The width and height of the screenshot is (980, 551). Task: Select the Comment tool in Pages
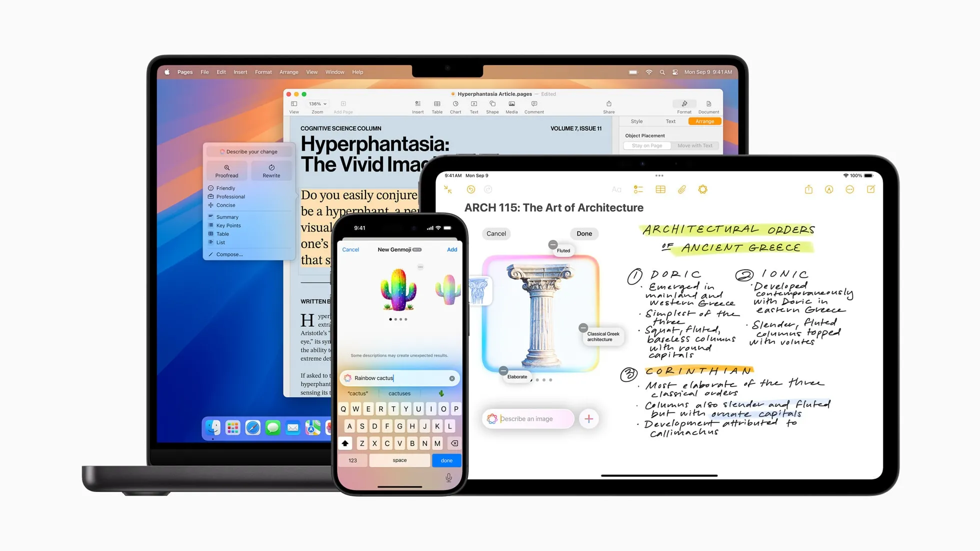tap(534, 106)
